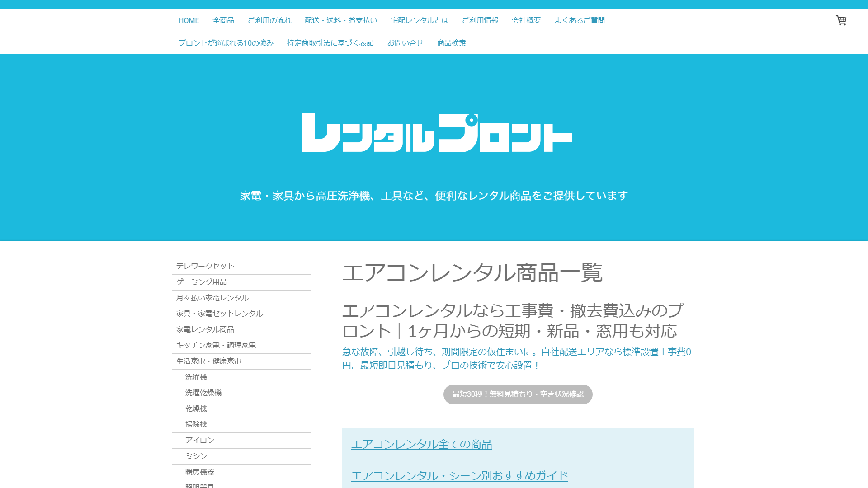Click the 急な故障、引越し待ち description text
Image resolution: width=868 pixels, height=488 pixels.
pos(517,358)
